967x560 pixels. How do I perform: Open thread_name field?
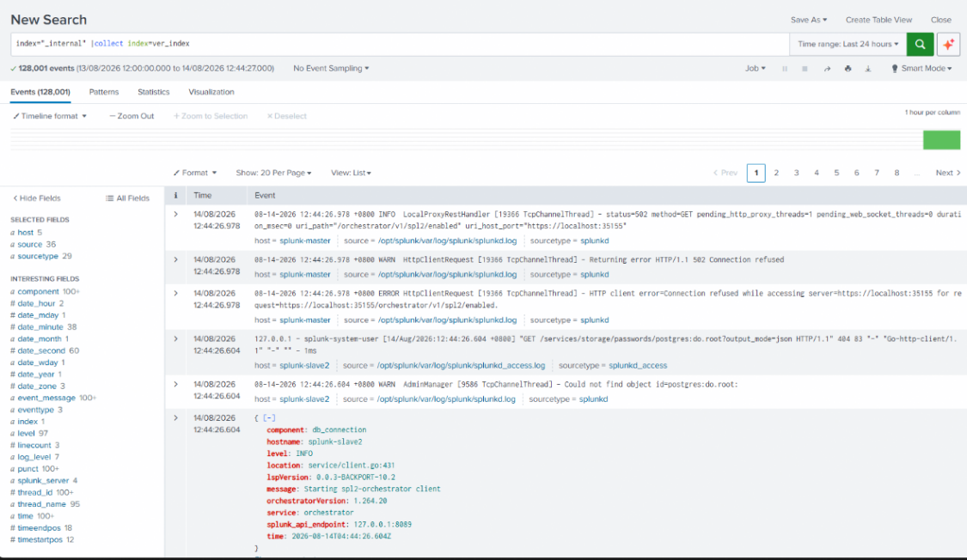[41, 504]
